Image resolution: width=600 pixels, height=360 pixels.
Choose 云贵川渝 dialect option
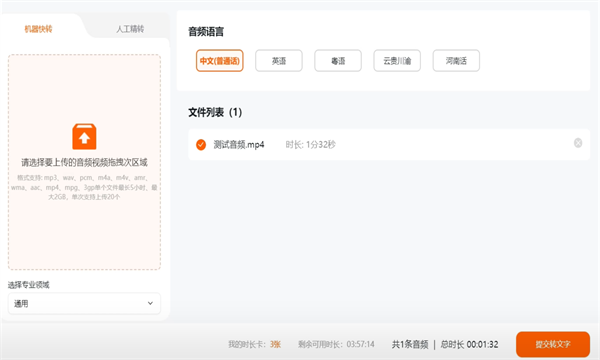point(397,60)
